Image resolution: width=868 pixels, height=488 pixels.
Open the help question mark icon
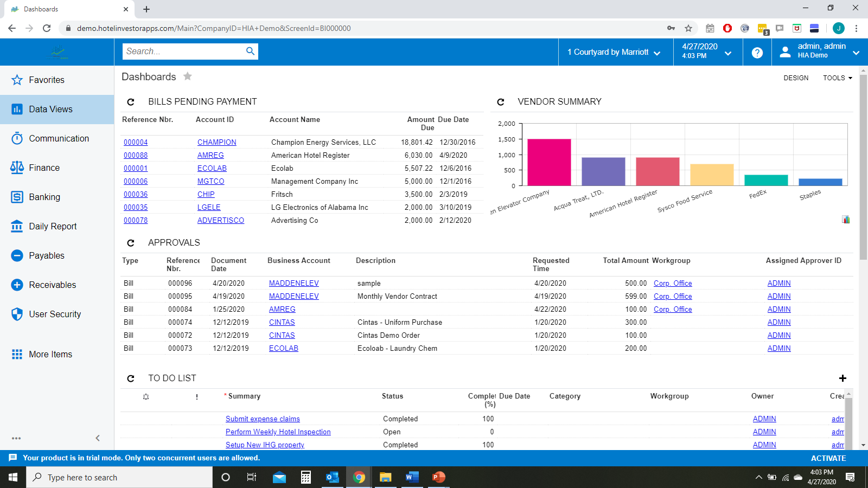(x=757, y=53)
